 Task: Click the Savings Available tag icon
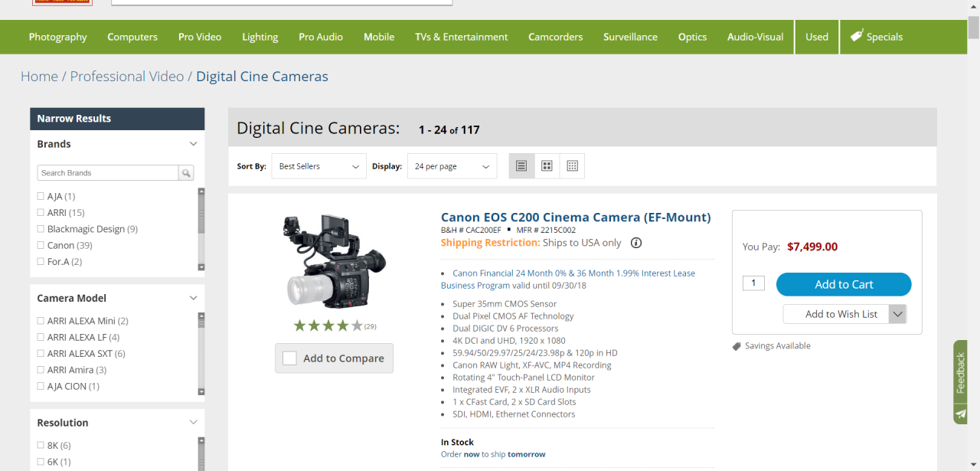click(737, 346)
